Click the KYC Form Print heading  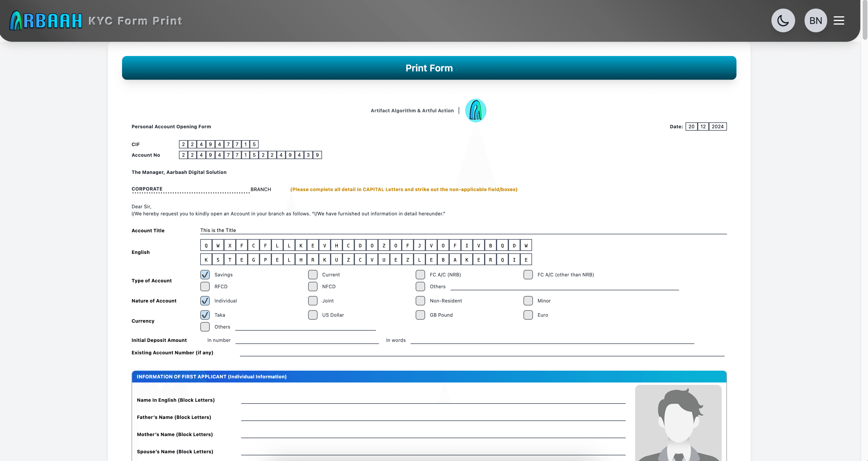(135, 21)
